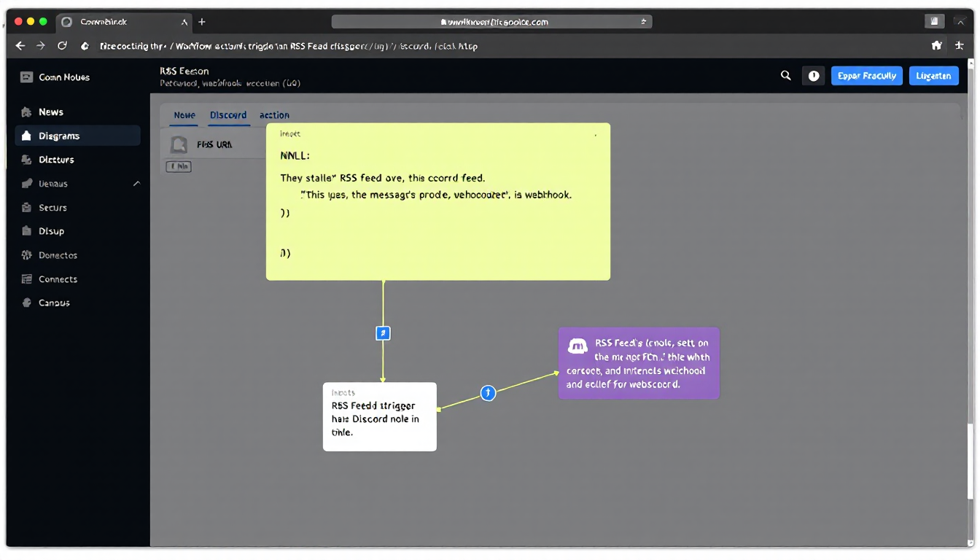Click the search magnifier icon
The image size is (980, 560).
click(x=785, y=76)
